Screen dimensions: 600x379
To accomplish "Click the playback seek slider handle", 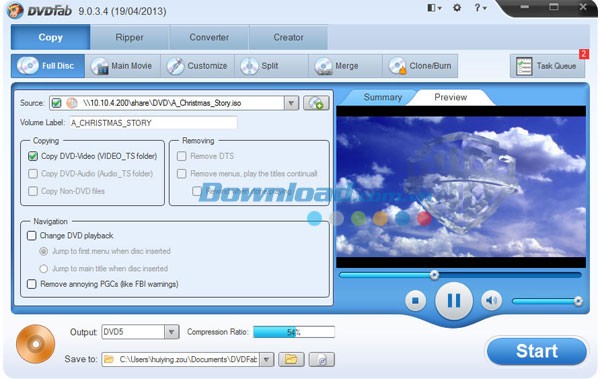I will point(434,275).
